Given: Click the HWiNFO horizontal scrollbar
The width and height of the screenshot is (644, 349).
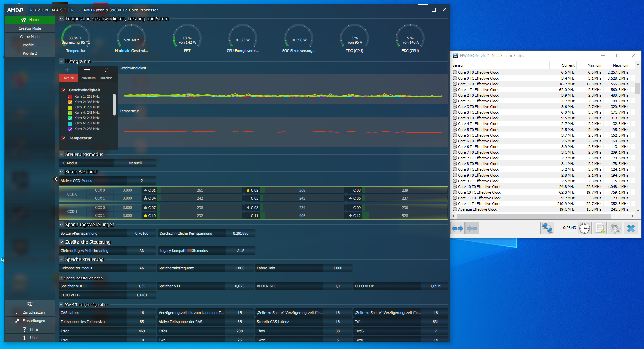Looking at the screenshot, I should 533,216.
